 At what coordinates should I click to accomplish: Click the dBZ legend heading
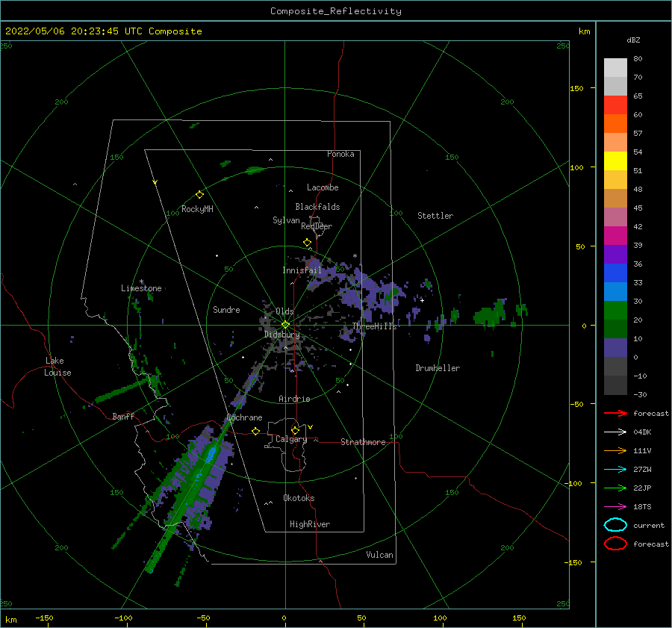pyautogui.click(x=633, y=40)
